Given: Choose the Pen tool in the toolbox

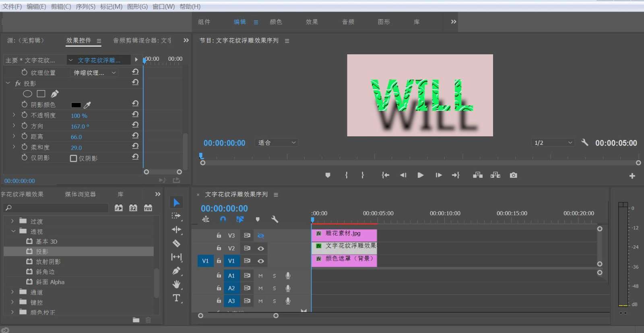Looking at the screenshot, I should [x=176, y=271].
